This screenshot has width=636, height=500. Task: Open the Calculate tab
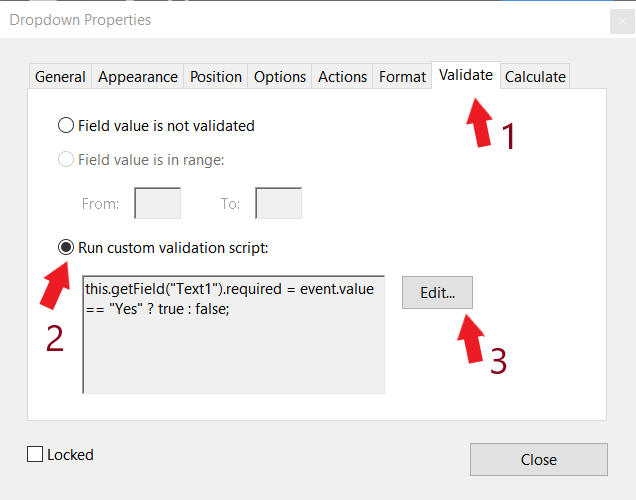pyautogui.click(x=535, y=77)
